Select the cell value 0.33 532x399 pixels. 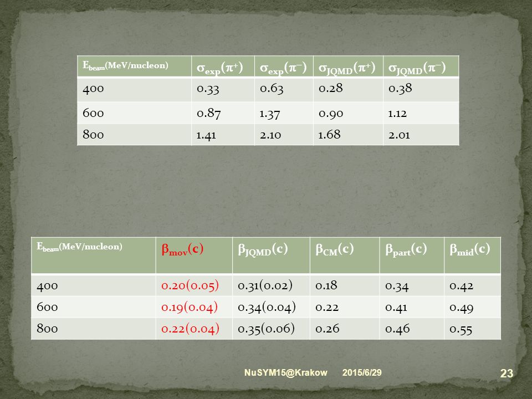click(208, 89)
